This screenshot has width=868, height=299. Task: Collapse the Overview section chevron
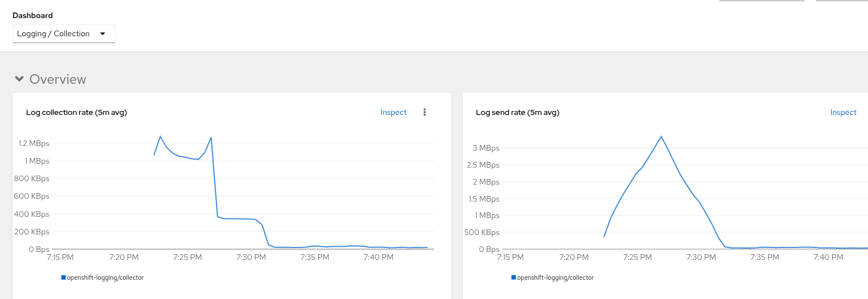19,79
